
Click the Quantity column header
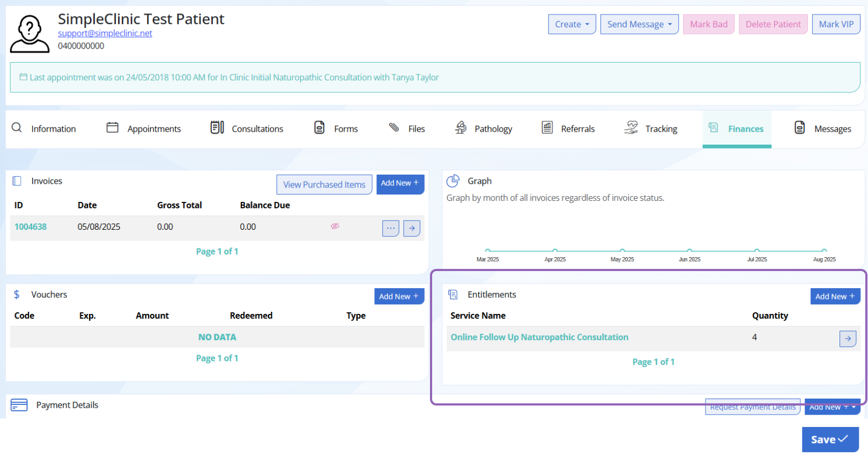coord(770,316)
